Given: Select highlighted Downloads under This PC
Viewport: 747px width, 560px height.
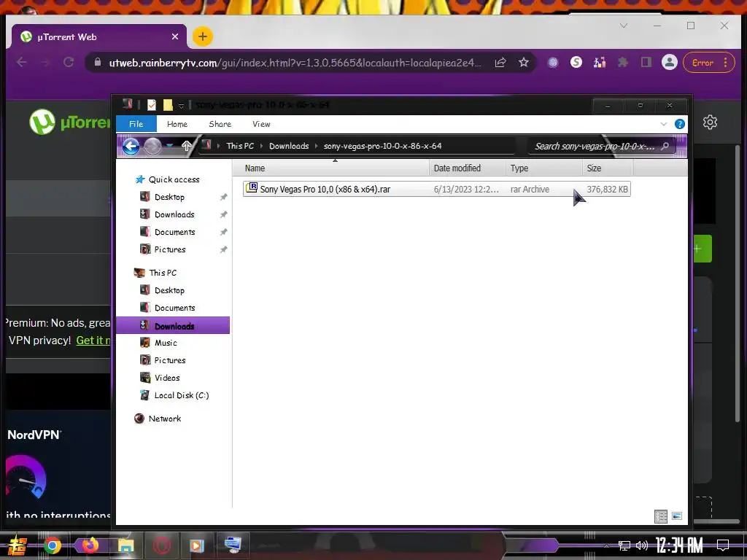Looking at the screenshot, I should (x=173, y=326).
